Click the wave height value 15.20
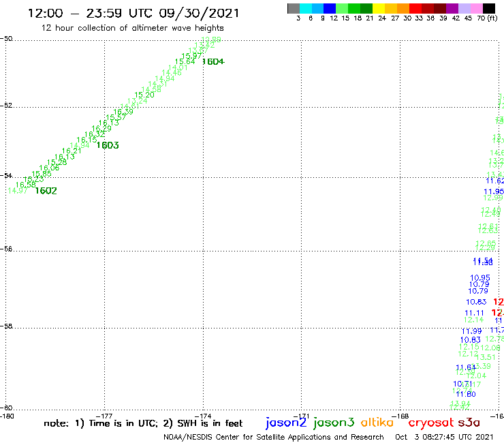This screenshot has height=443, width=504. click(x=144, y=95)
